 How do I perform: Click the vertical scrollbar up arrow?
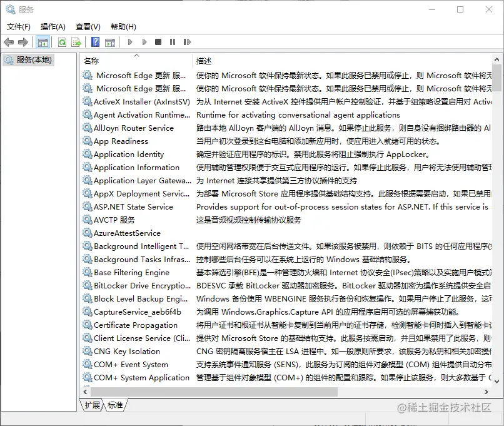[x=496, y=59]
